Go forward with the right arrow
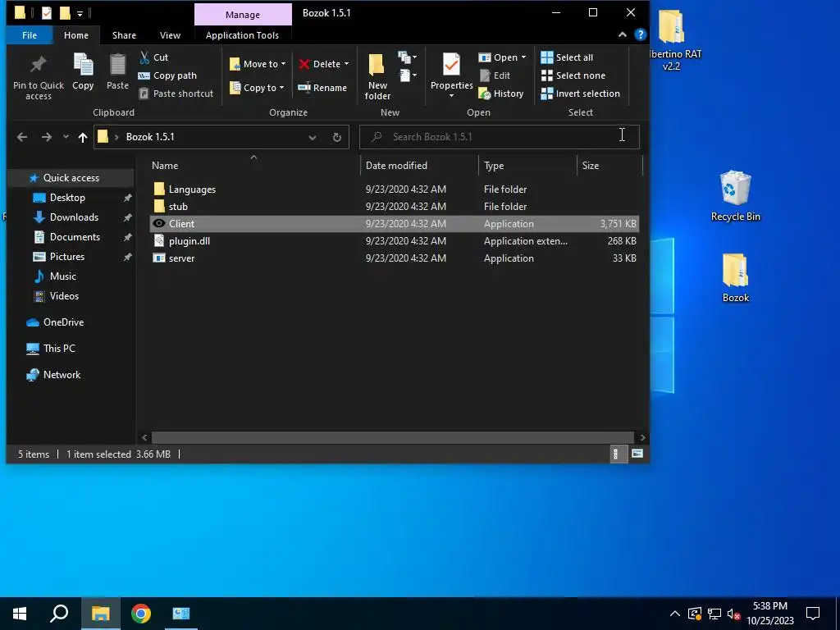Image resolution: width=840 pixels, height=630 pixels. (x=47, y=137)
